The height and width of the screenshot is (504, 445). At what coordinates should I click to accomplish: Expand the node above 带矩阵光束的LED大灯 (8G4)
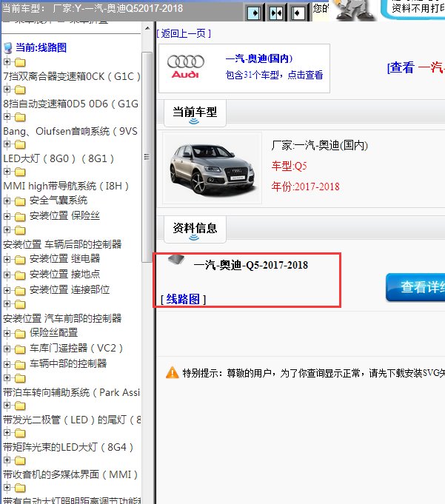pyautogui.click(x=7, y=432)
